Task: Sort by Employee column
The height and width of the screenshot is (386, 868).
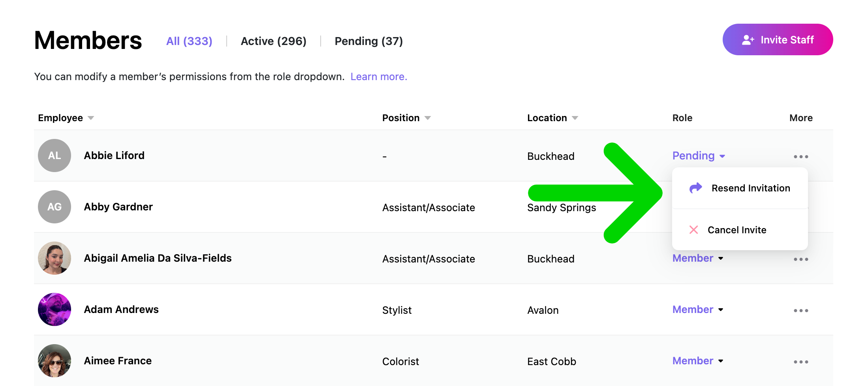Action: (x=66, y=118)
